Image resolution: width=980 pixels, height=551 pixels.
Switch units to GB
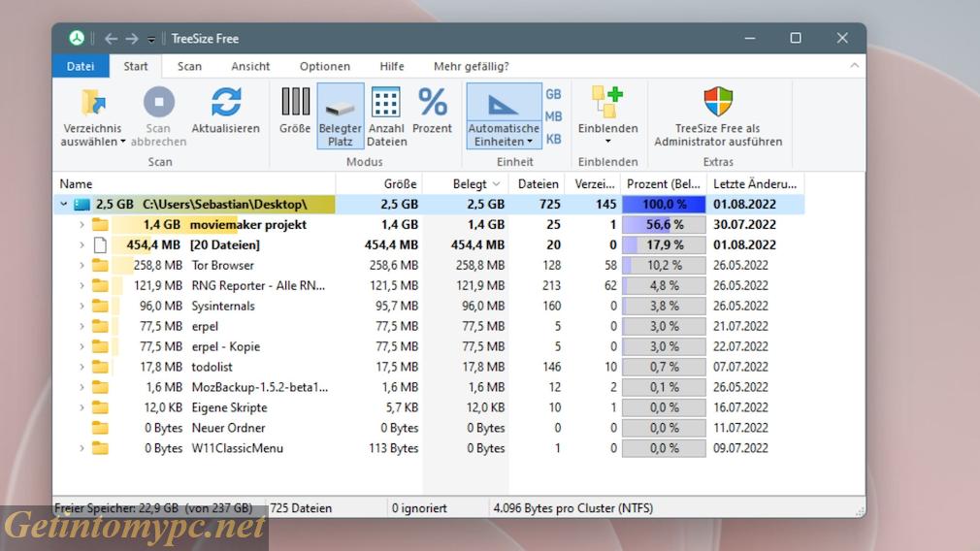553,94
